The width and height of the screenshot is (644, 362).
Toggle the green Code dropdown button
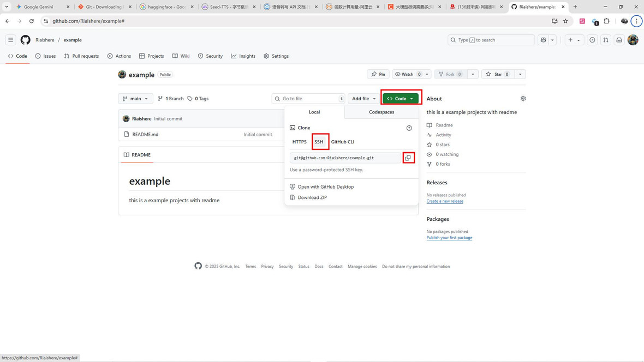[401, 99]
